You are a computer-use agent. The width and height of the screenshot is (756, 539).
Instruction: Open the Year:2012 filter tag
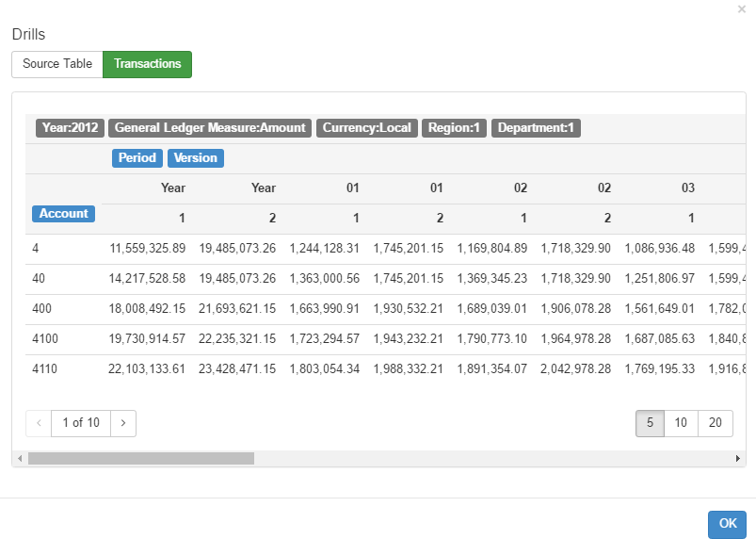(x=70, y=128)
